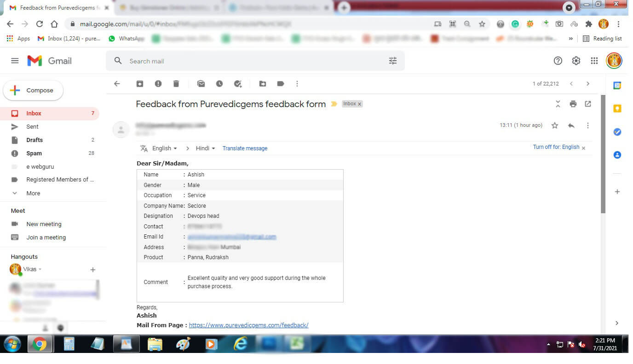Open the purevedicgems.com feedback link
The image size is (633, 364).
click(248, 325)
